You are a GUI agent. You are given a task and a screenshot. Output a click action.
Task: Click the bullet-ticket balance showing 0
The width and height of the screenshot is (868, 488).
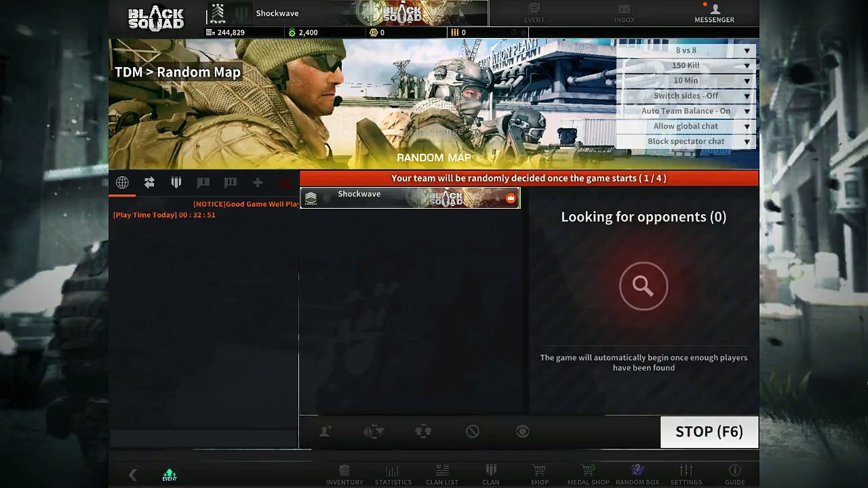pyautogui.click(x=458, y=33)
